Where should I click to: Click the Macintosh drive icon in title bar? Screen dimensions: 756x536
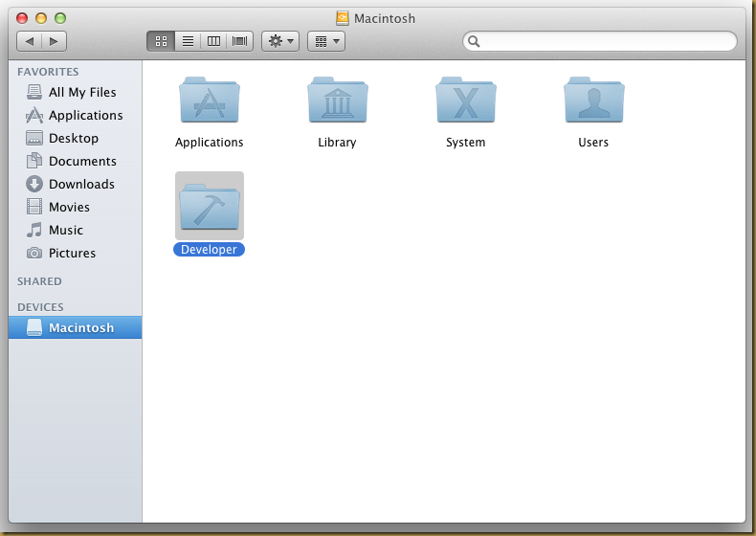coord(343,18)
